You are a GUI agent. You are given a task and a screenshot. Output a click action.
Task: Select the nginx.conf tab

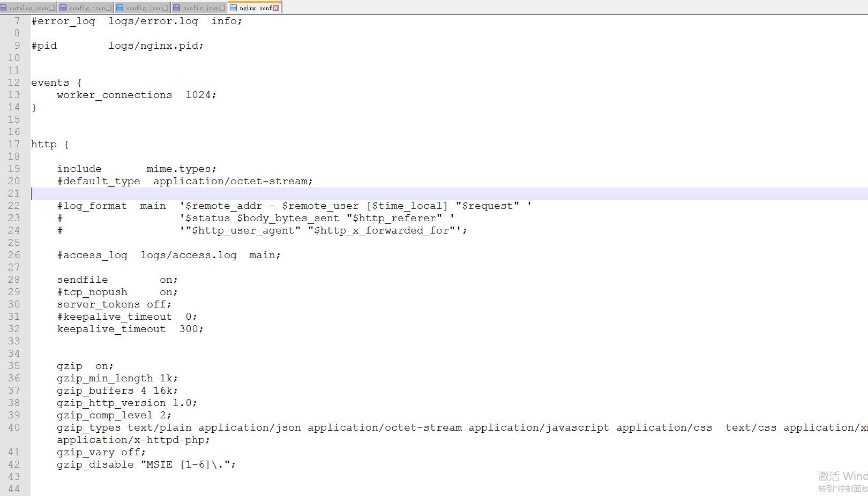pos(256,8)
